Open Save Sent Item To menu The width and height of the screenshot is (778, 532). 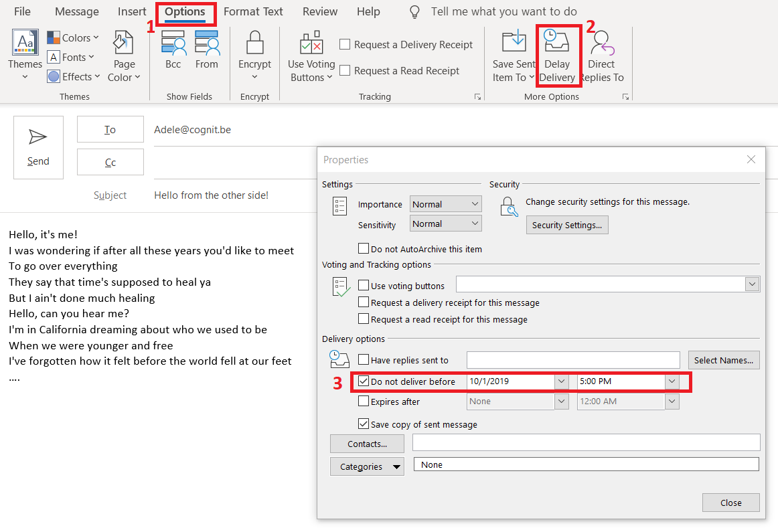point(514,56)
